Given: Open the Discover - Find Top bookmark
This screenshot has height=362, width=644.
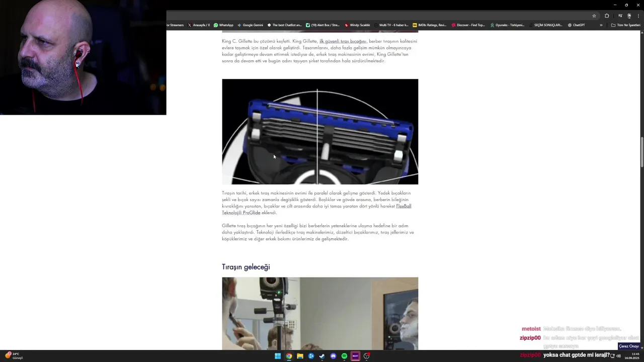Looking at the screenshot, I should click(x=468, y=25).
